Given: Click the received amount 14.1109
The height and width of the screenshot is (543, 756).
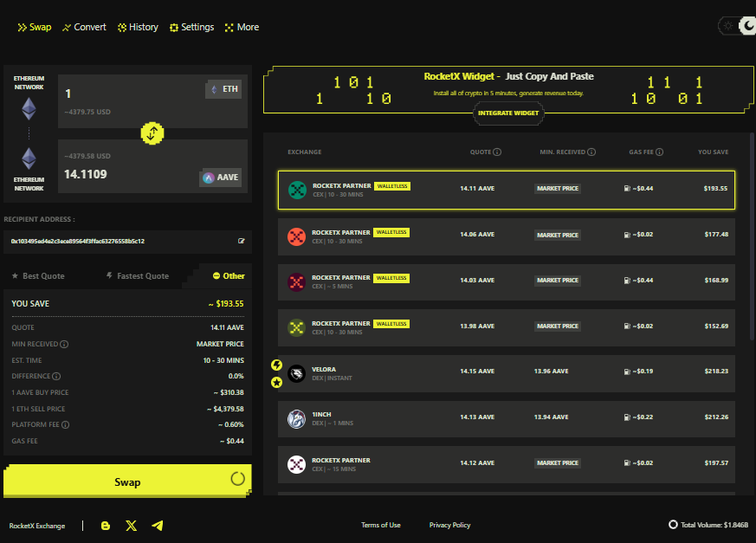Looking at the screenshot, I should [x=86, y=175].
